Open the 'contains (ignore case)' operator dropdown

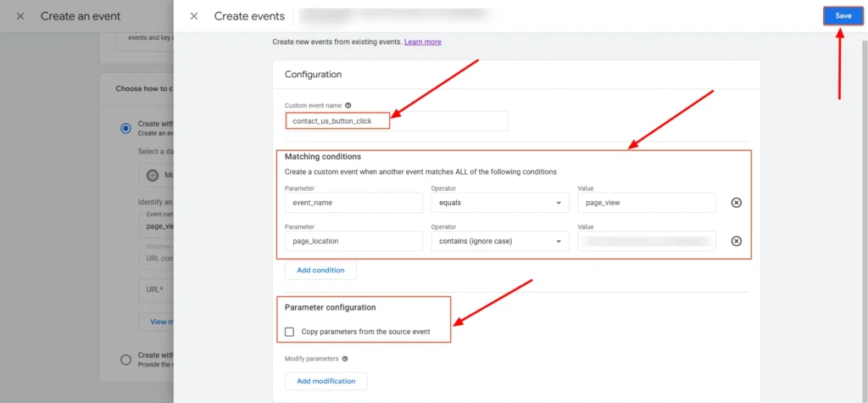click(x=499, y=241)
